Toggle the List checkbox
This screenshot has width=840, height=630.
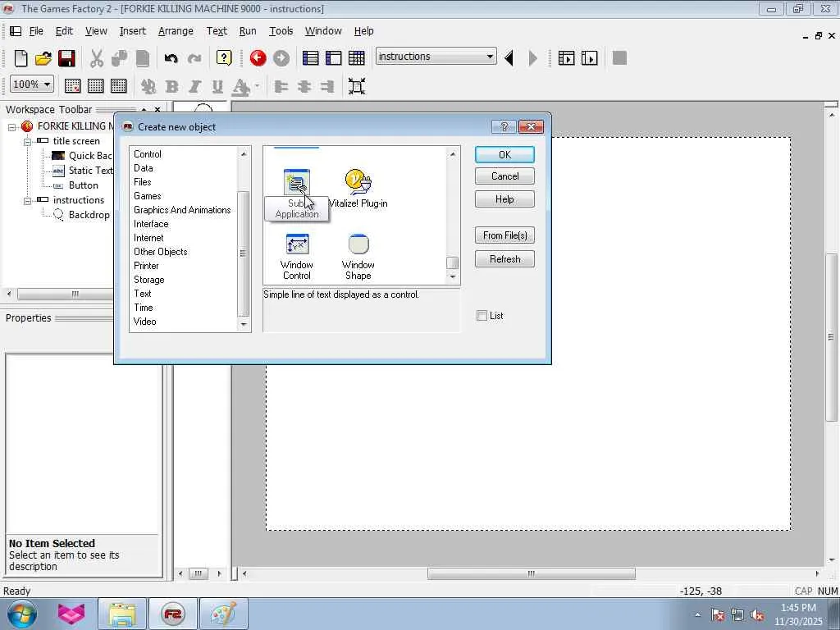(x=482, y=316)
